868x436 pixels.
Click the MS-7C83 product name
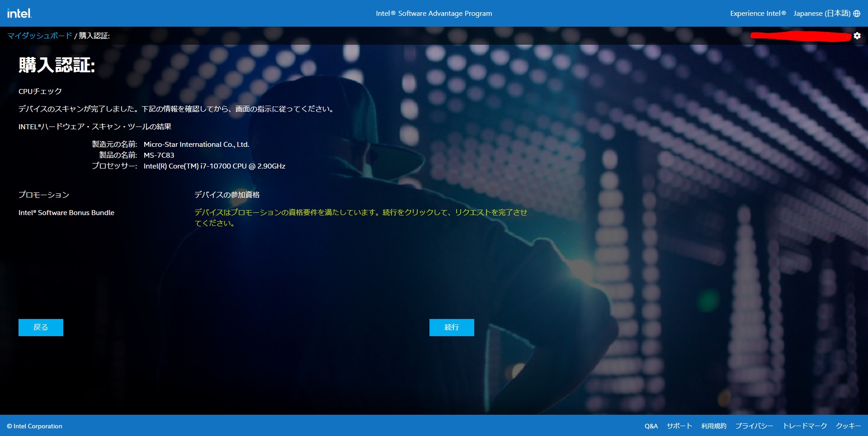click(159, 155)
